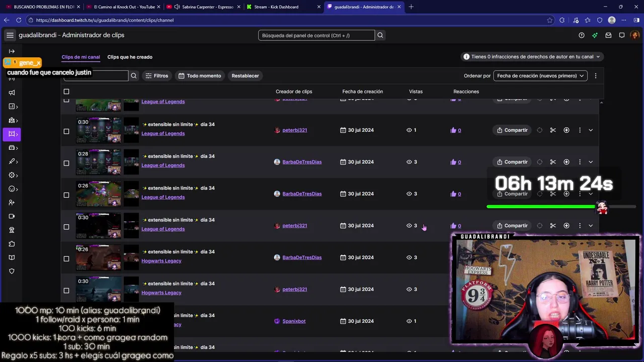This screenshot has height=362, width=644.
Task: Open the notifications inbox icon
Action: (x=608, y=35)
